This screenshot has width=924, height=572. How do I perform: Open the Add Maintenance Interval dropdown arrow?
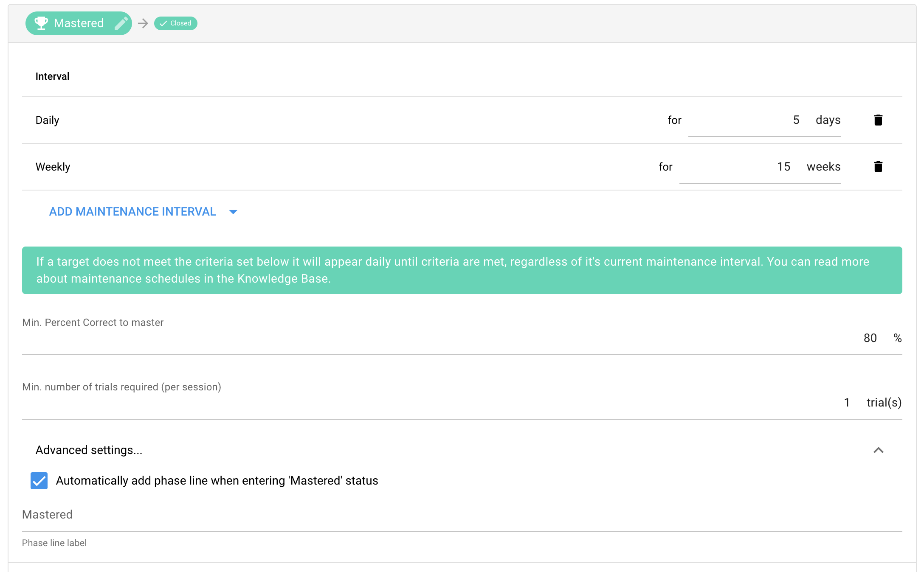coord(233,212)
